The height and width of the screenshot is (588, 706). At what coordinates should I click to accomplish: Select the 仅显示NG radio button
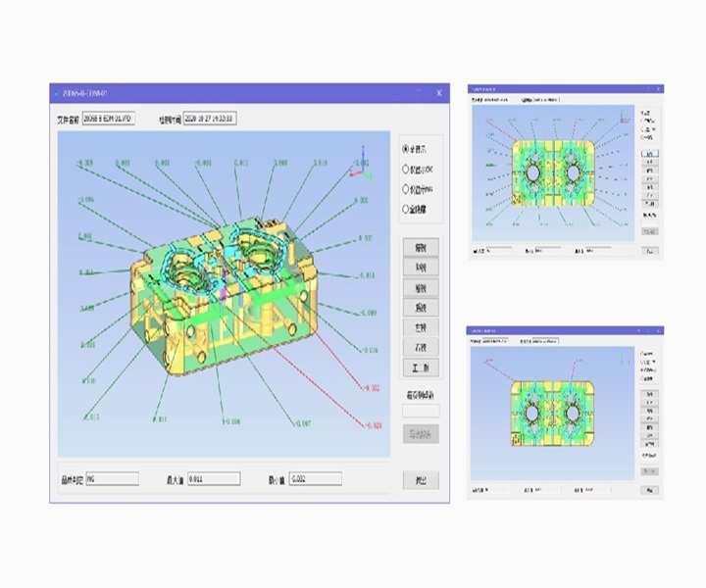(x=406, y=189)
